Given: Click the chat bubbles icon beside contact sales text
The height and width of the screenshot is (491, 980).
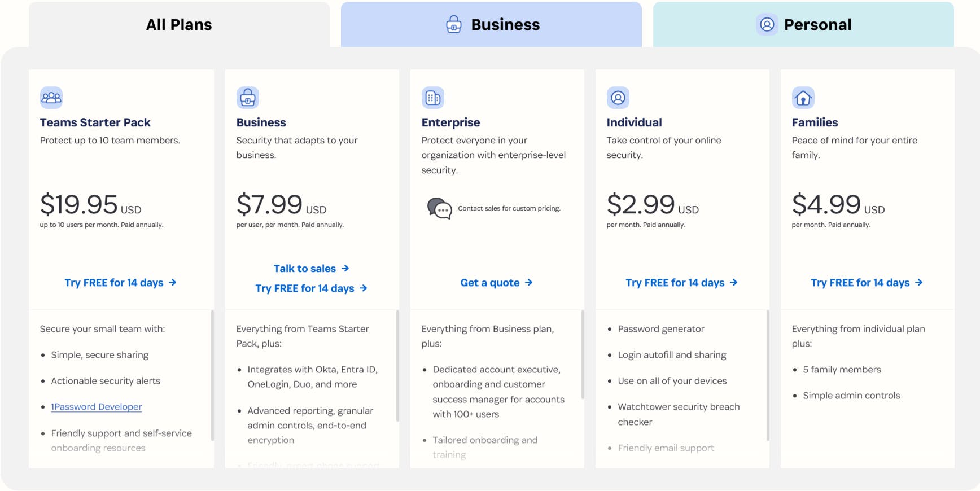Looking at the screenshot, I should pyautogui.click(x=439, y=209).
